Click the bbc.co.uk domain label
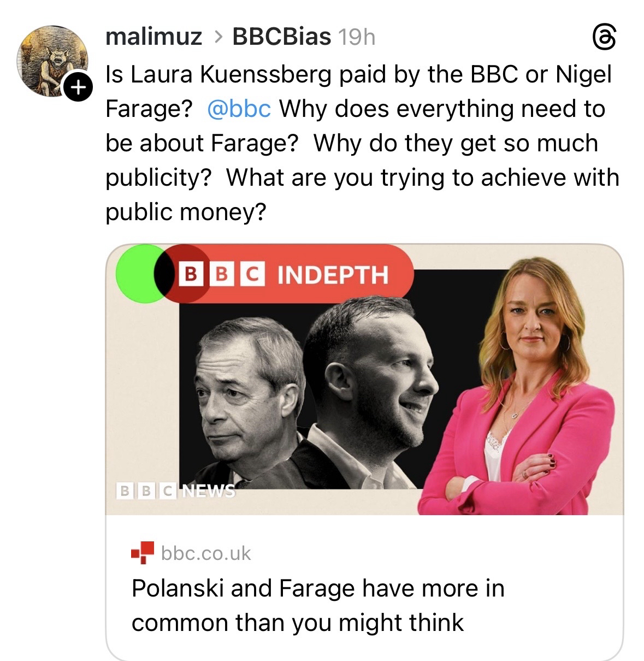 coord(206,553)
